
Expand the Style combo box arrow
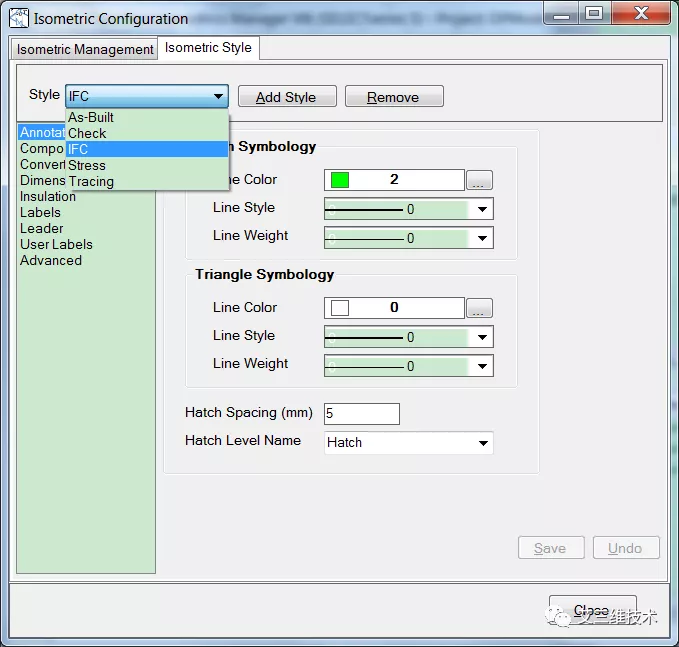pyautogui.click(x=218, y=97)
